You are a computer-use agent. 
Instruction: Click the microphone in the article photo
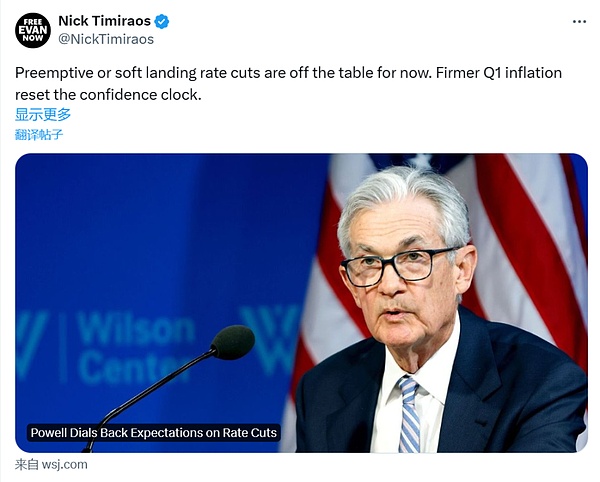[x=232, y=343]
